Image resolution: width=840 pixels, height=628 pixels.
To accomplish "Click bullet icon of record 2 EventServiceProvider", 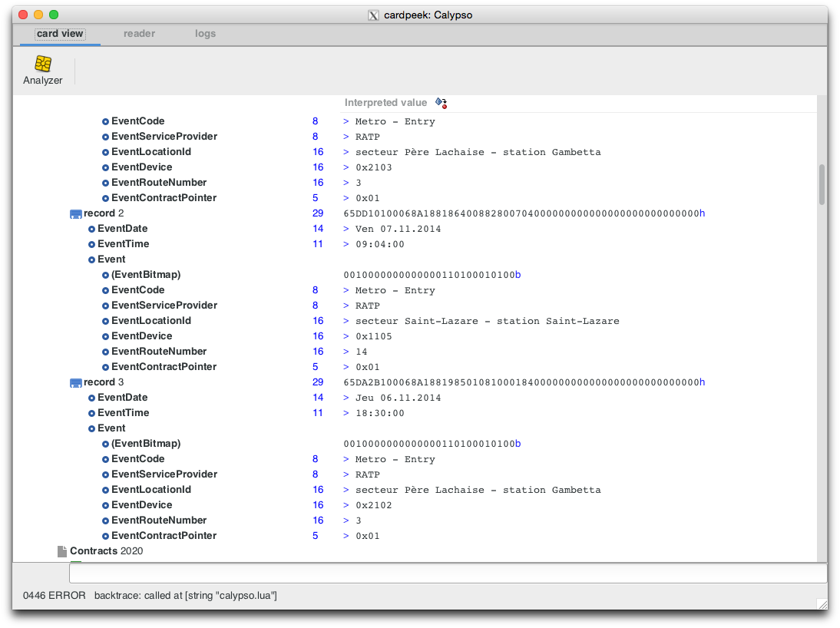I will pos(105,306).
